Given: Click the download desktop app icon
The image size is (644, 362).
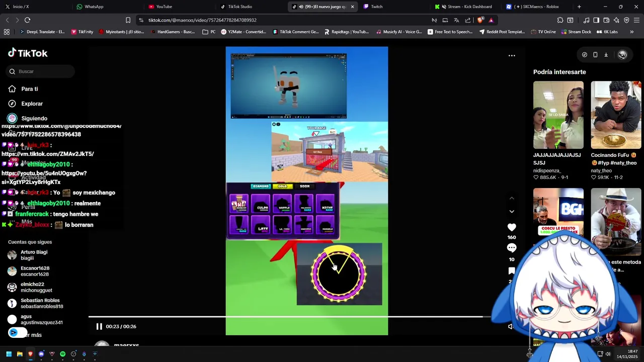Looking at the screenshot, I should point(606,55).
